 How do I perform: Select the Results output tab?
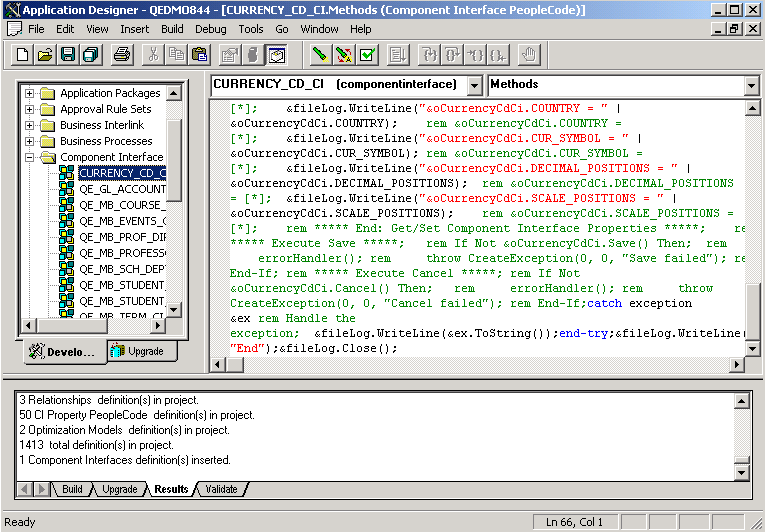click(x=171, y=489)
